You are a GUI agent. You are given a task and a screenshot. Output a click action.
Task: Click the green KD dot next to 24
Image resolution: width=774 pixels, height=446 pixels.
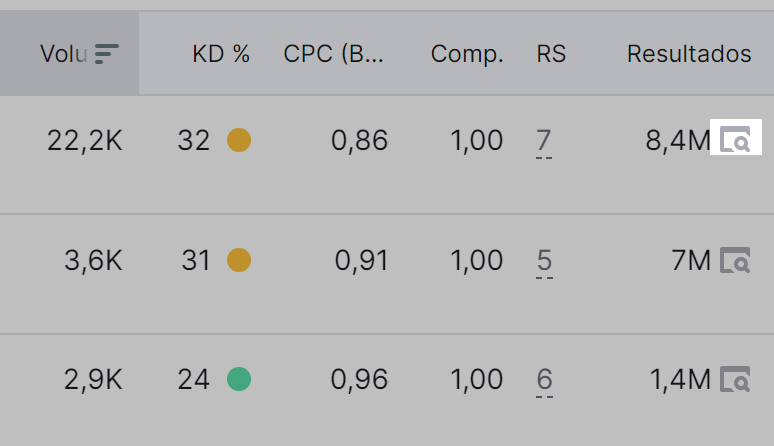click(239, 379)
